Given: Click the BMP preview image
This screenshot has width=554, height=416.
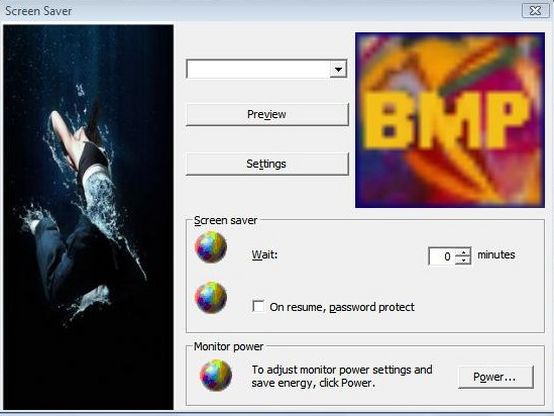Looking at the screenshot, I should [450, 120].
